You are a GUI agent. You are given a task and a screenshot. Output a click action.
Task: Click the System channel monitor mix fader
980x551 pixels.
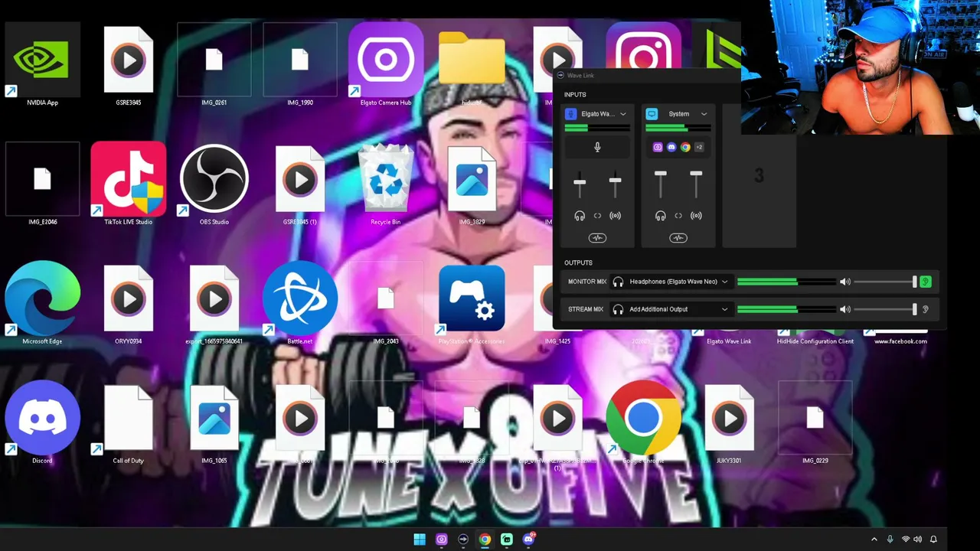click(661, 174)
